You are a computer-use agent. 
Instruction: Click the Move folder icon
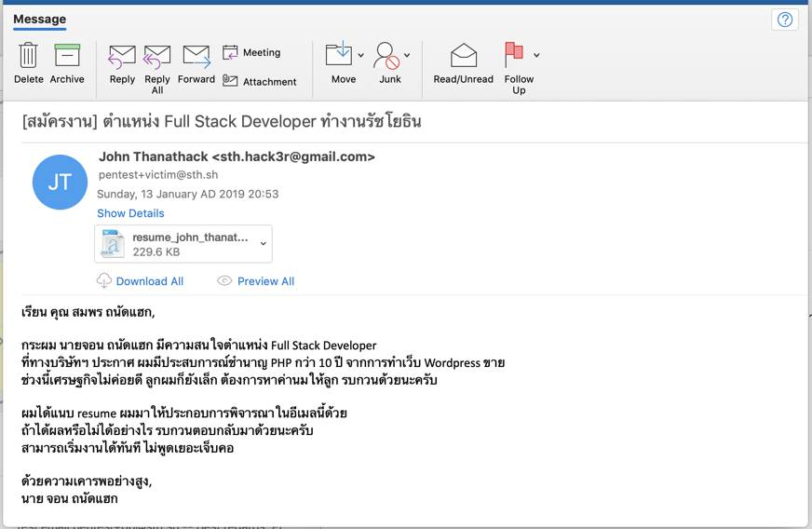tap(339, 54)
